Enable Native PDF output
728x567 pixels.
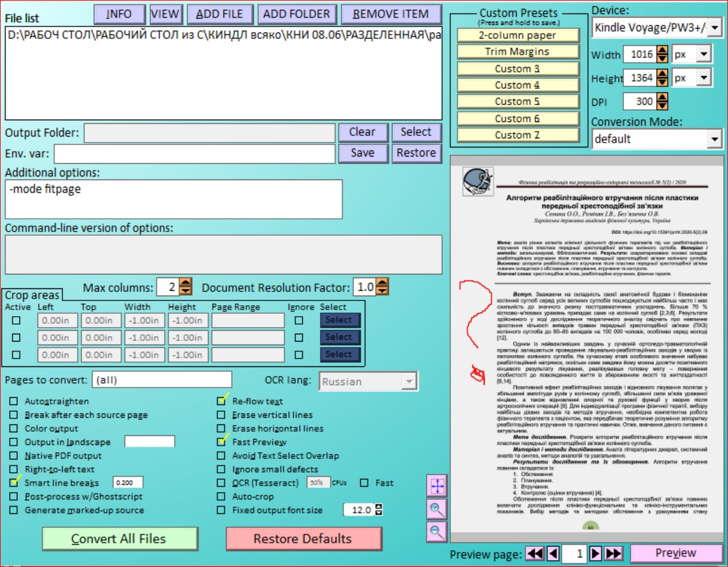click(13, 456)
